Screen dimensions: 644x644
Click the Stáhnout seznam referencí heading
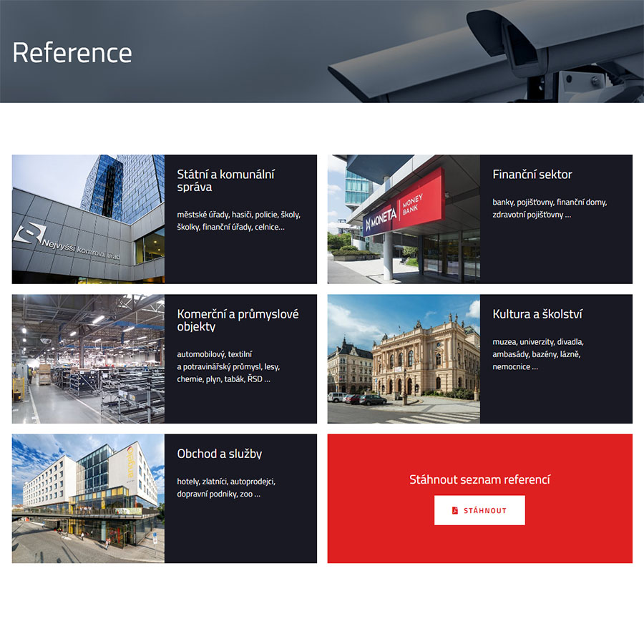click(x=479, y=479)
